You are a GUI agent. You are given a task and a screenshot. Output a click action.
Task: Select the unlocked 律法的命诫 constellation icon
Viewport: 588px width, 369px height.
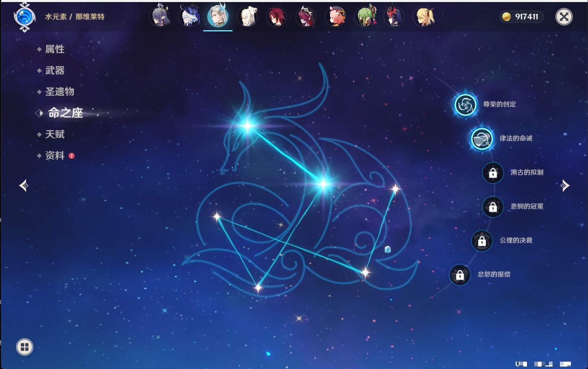tap(482, 139)
